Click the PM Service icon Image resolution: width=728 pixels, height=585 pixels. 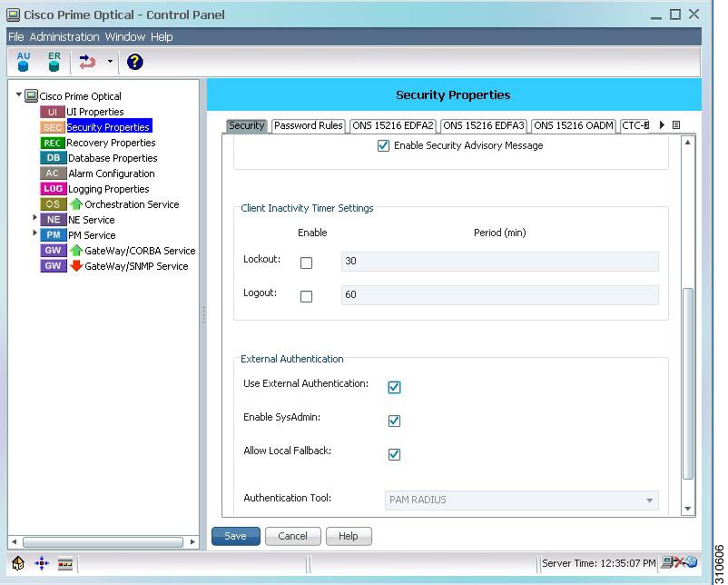53,235
